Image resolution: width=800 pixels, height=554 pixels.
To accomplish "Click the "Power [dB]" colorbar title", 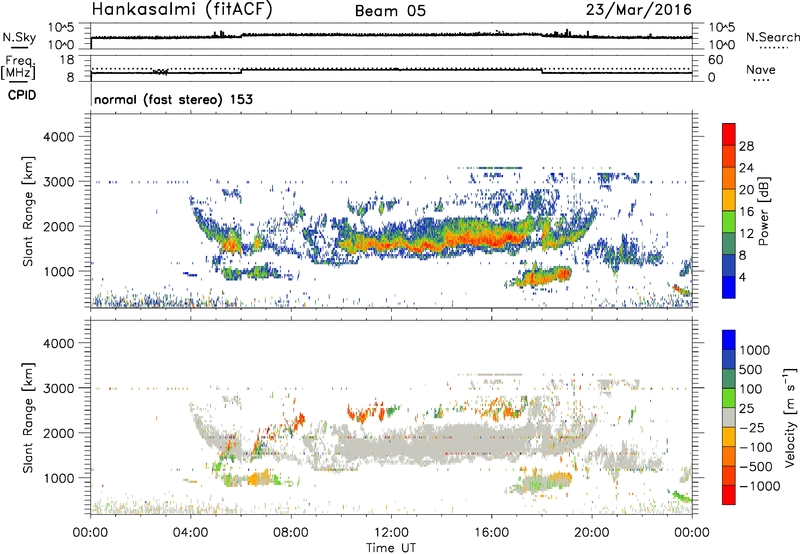I will click(763, 211).
